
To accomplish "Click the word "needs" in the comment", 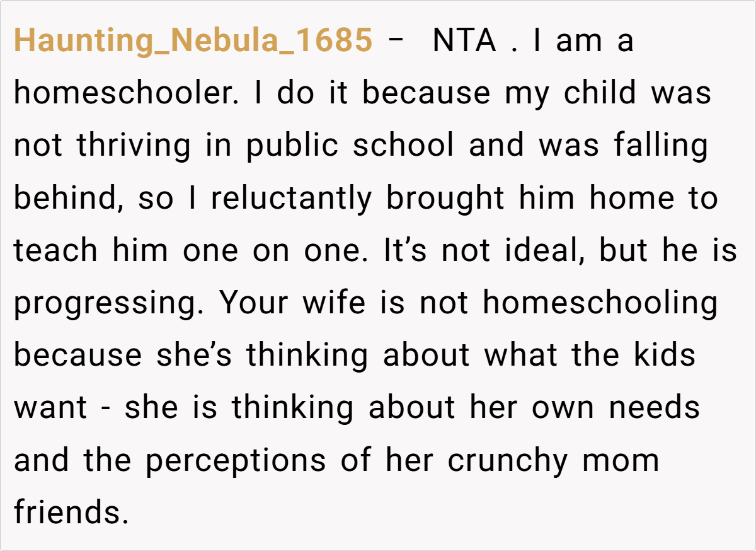I will [x=654, y=407].
